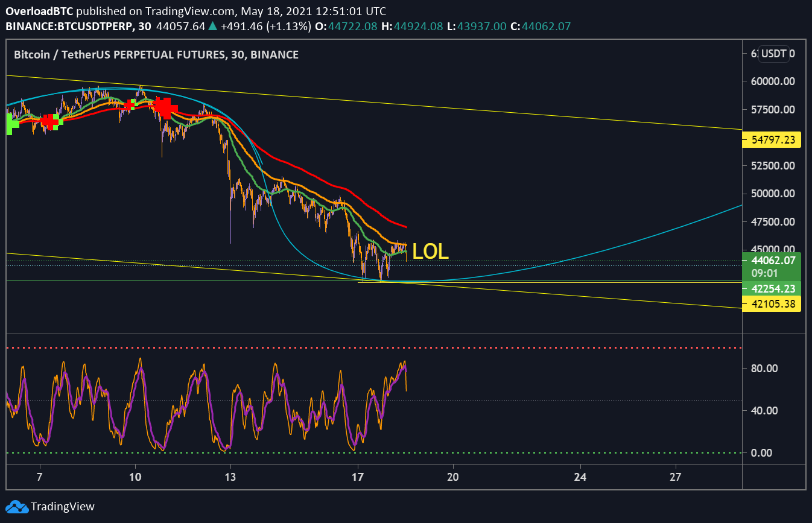Click date 7 on time axis
Image resolution: width=812 pixels, height=523 pixels.
tap(40, 477)
